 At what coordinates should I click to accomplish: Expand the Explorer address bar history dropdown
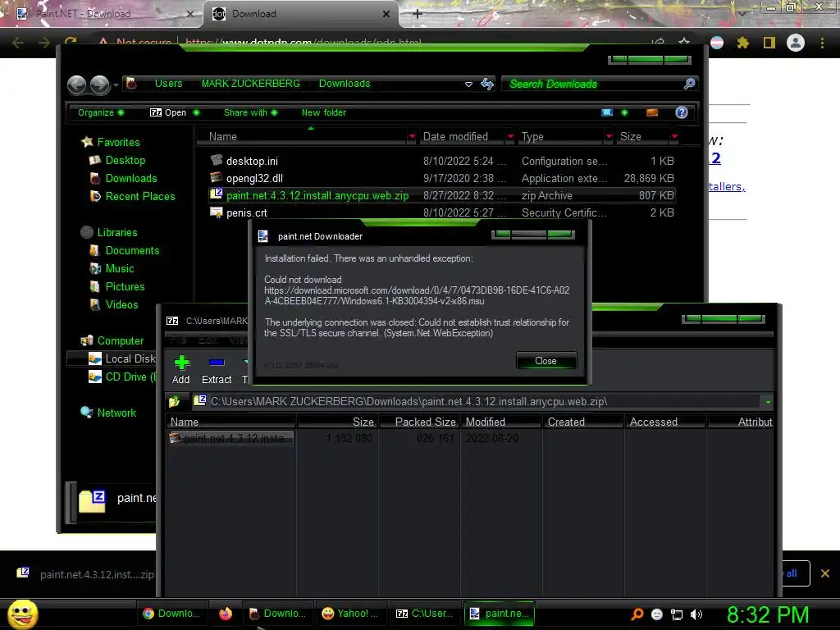click(x=468, y=84)
